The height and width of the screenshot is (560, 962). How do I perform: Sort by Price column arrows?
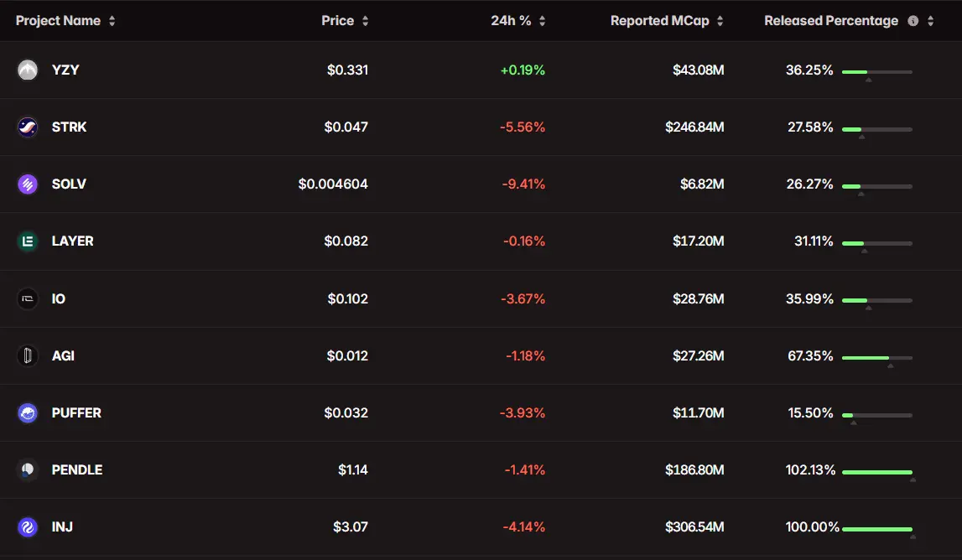point(365,21)
